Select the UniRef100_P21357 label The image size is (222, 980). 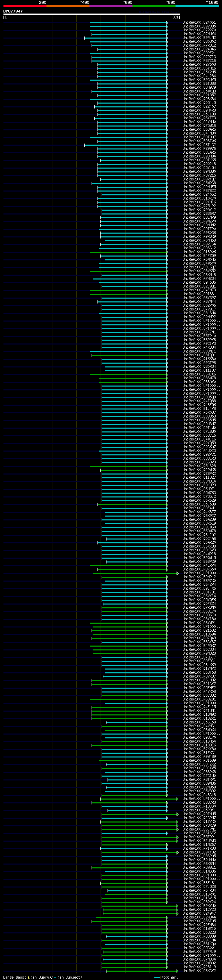pyautogui.click(x=199, y=95)
